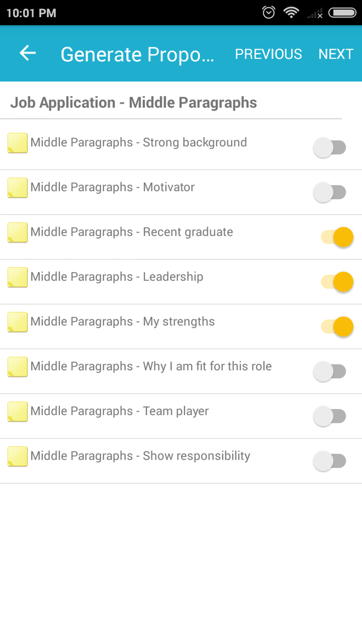
Task: Tap the Recent graduate note icon
Action: tap(17, 232)
